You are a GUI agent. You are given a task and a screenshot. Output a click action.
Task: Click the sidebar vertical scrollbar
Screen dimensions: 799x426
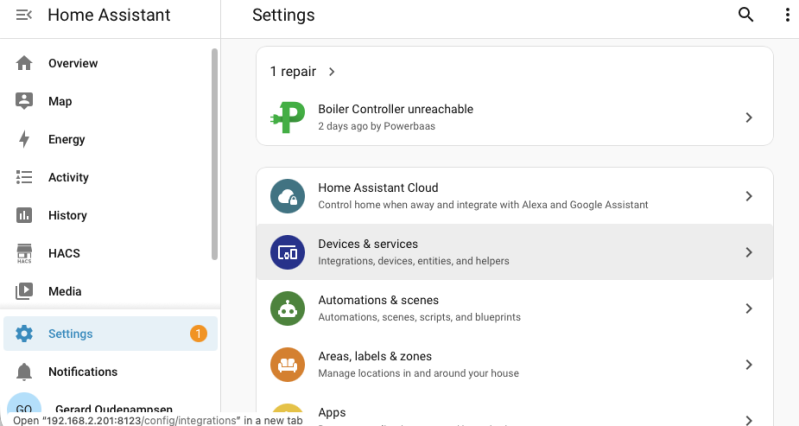tap(215, 154)
